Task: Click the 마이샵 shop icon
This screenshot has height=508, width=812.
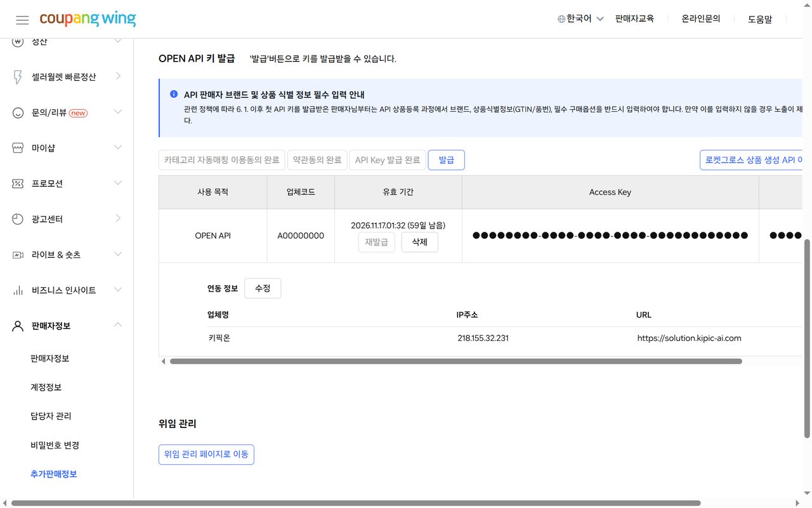Action: click(18, 148)
